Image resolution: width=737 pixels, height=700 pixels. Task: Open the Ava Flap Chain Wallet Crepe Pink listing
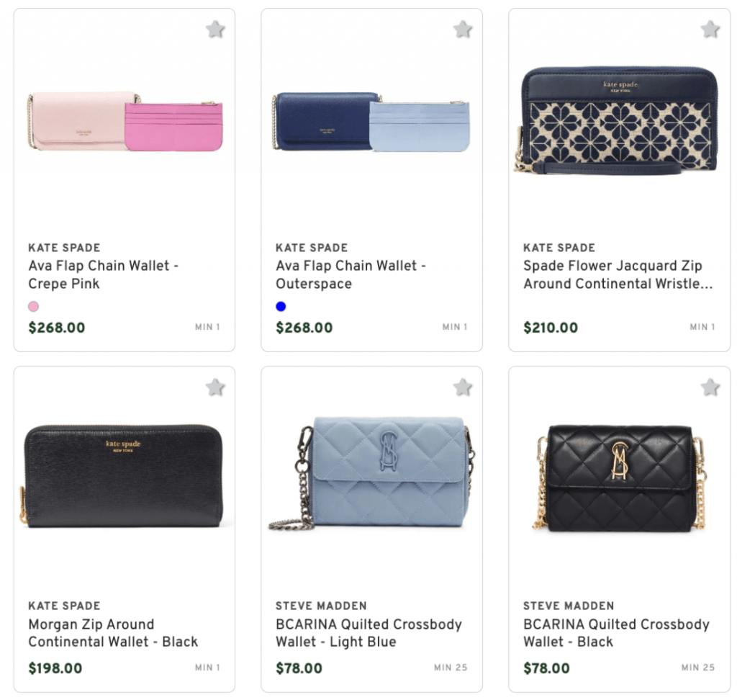pos(104,274)
